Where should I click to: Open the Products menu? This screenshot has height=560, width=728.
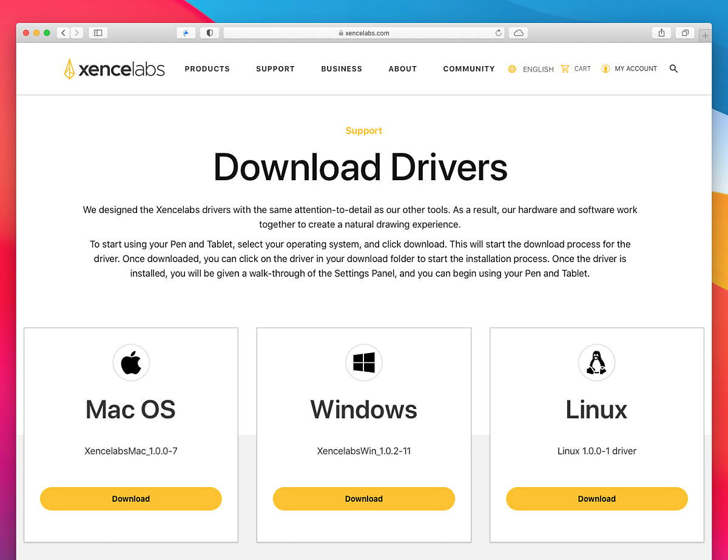click(x=207, y=69)
